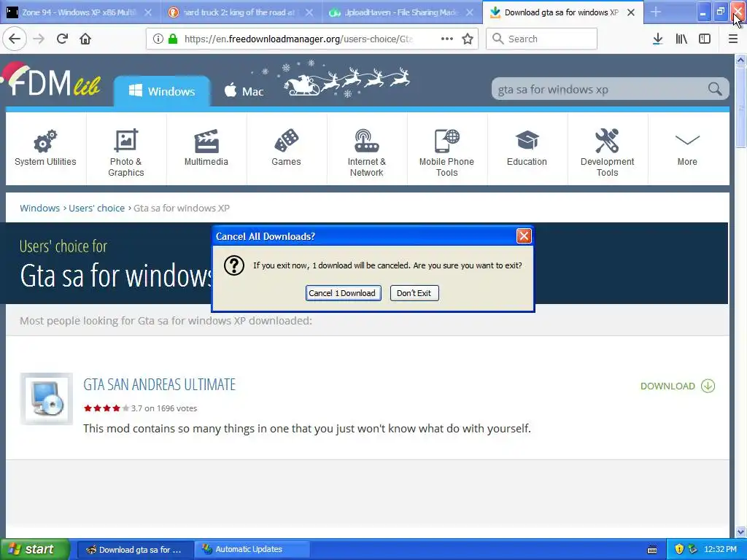Click GTA San Andreas Ultimate software thumbnail
Image resolution: width=747 pixels, height=560 pixels.
pyautogui.click(x=46, y=399)
